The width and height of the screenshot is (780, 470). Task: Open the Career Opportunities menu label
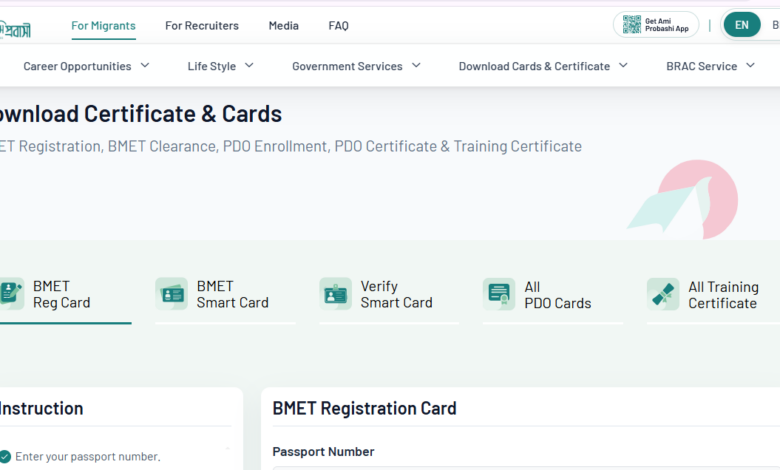[77, 66]
